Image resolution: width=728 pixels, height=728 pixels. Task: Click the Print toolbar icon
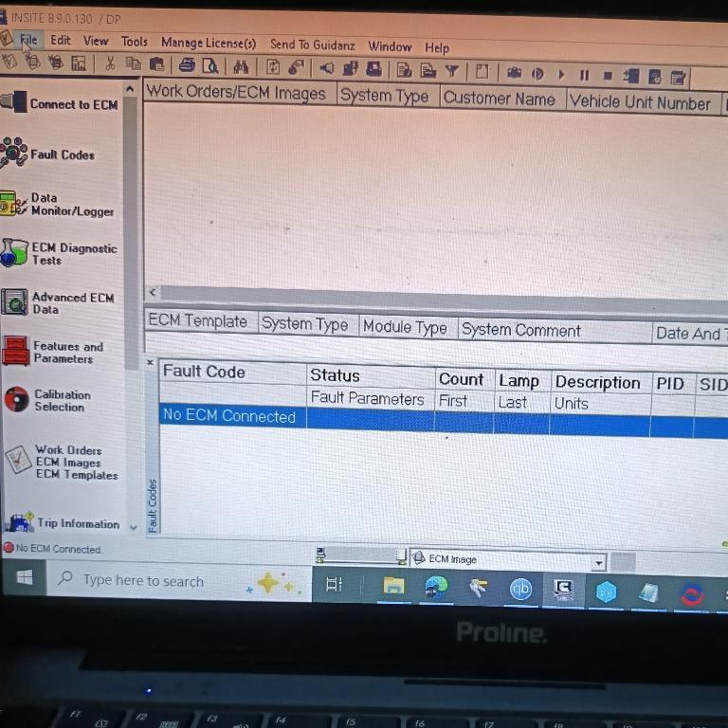pyautogui.click(x=187, y=65)
